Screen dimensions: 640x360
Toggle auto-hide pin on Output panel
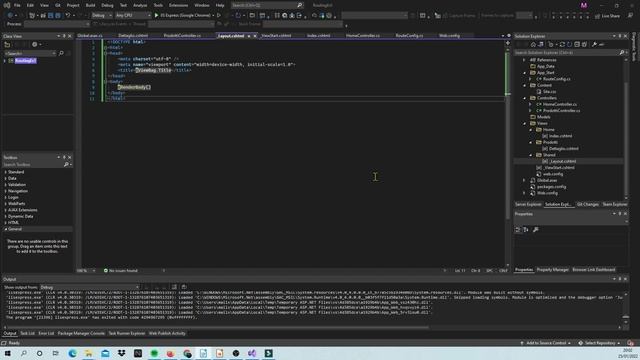(620, 279)
